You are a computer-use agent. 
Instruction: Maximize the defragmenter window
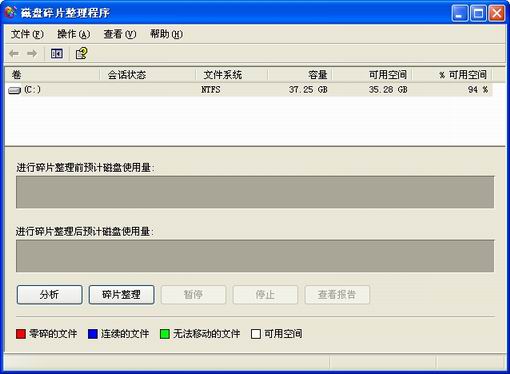click(x=478, y=13)
